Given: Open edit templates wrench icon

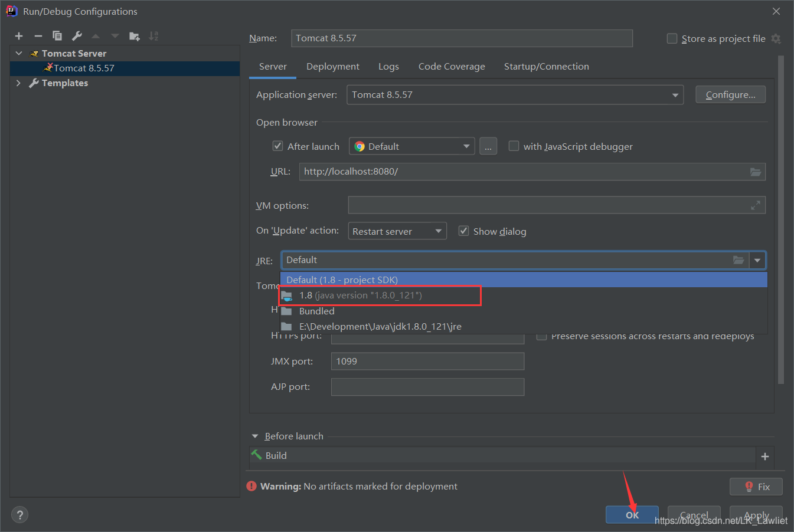Looking at the screenshot, I should 77,36.
